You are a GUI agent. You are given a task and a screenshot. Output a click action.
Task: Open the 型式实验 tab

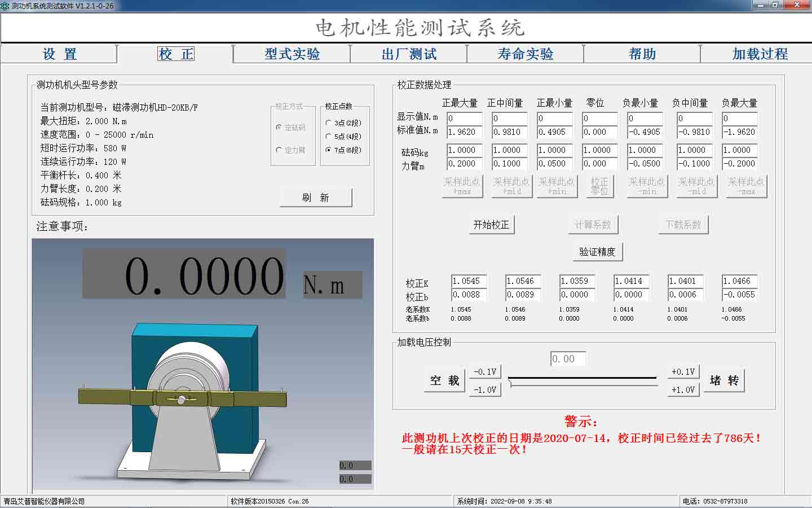pyautogui.click(x=292, y=54)
